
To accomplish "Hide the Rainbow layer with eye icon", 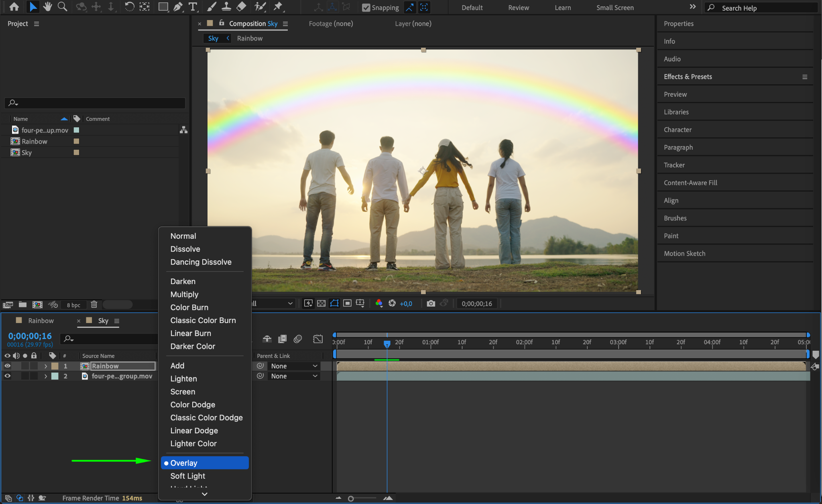I will 7,366.
